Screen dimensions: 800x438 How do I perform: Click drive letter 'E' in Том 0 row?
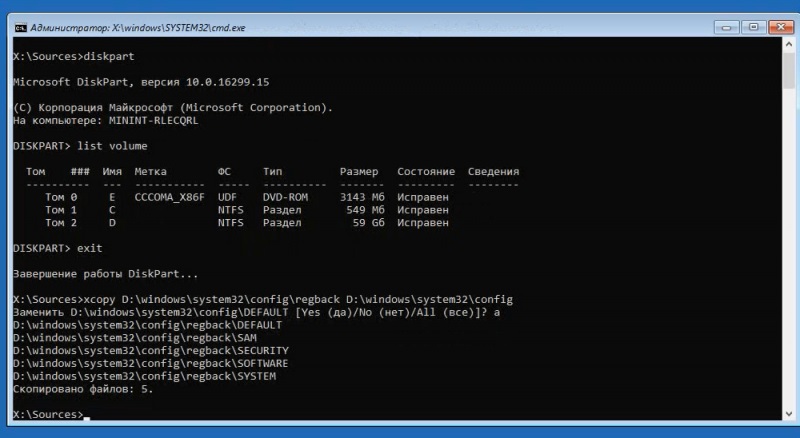pos(112,197)
